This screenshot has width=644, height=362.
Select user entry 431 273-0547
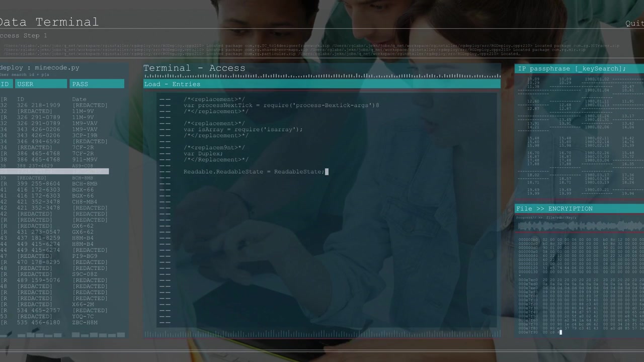pyautogui.click(x=39, y=232)
